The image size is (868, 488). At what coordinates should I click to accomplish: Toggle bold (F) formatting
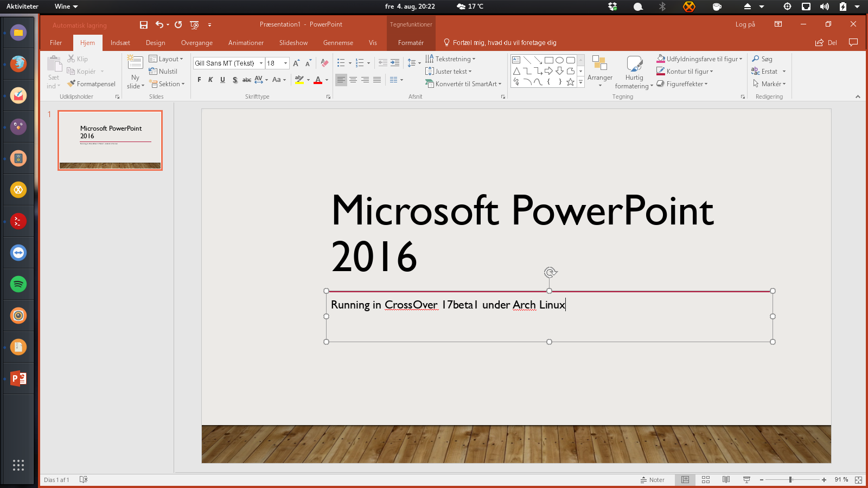click(199, 80)
